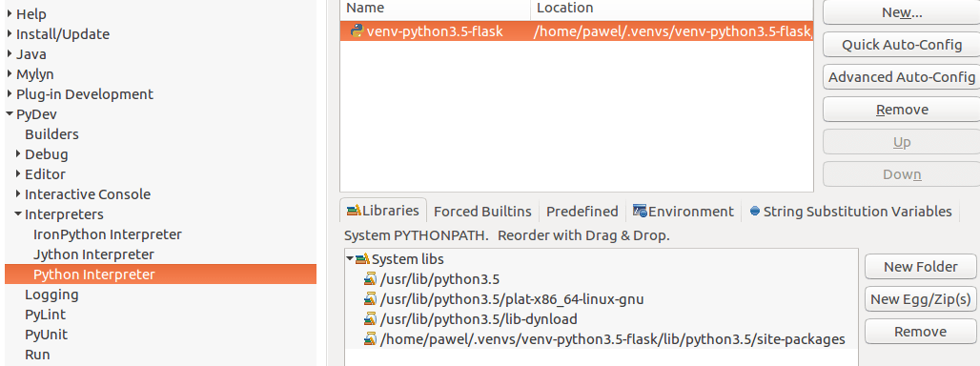Click the interpreter location path cell
The width and height of the screenshot is (980, 366).
pos(672,30)
